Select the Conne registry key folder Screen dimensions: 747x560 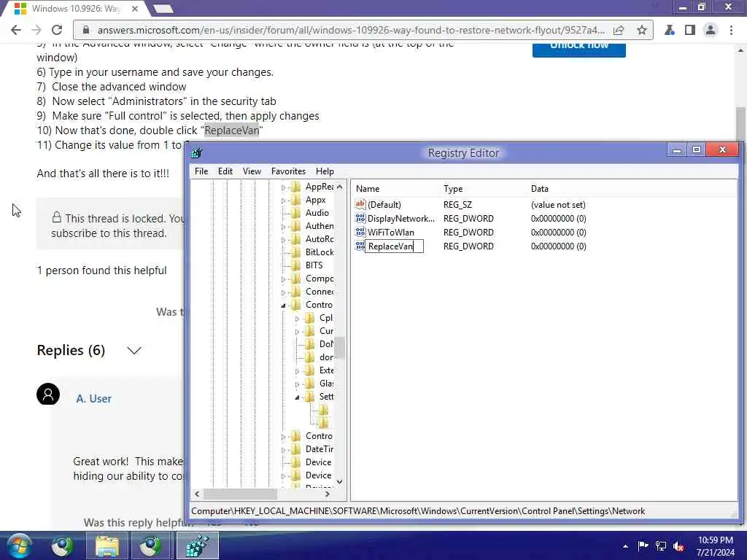coord(296,292)
